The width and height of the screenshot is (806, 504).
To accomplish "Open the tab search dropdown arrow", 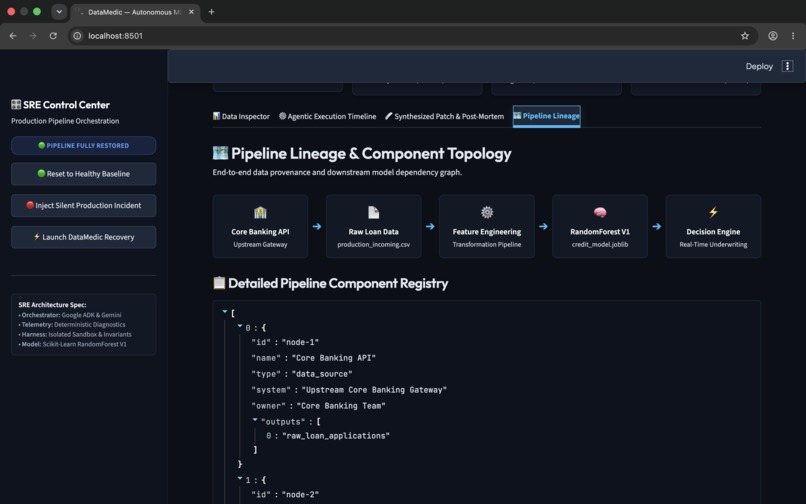I will pos(59,12).
